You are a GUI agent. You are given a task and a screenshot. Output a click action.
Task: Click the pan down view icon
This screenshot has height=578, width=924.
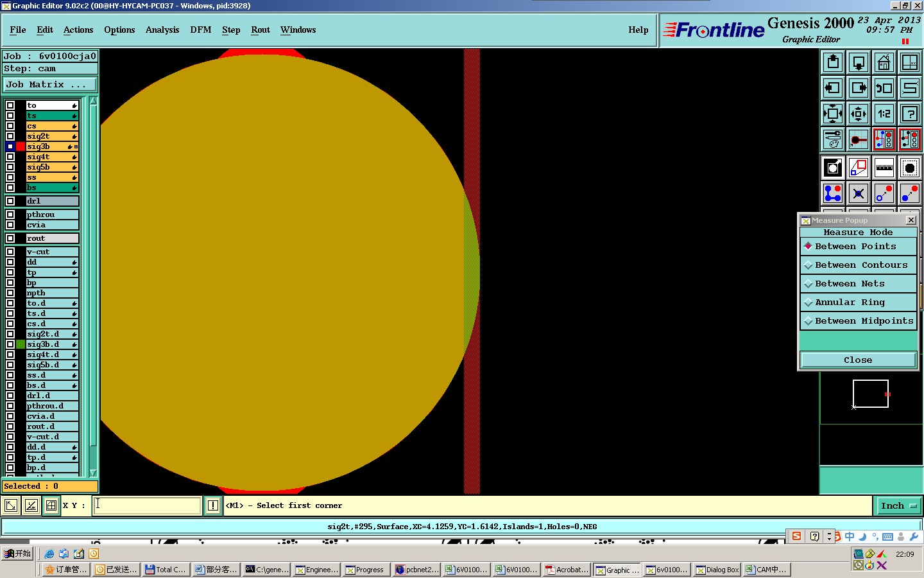pos(859,62)
